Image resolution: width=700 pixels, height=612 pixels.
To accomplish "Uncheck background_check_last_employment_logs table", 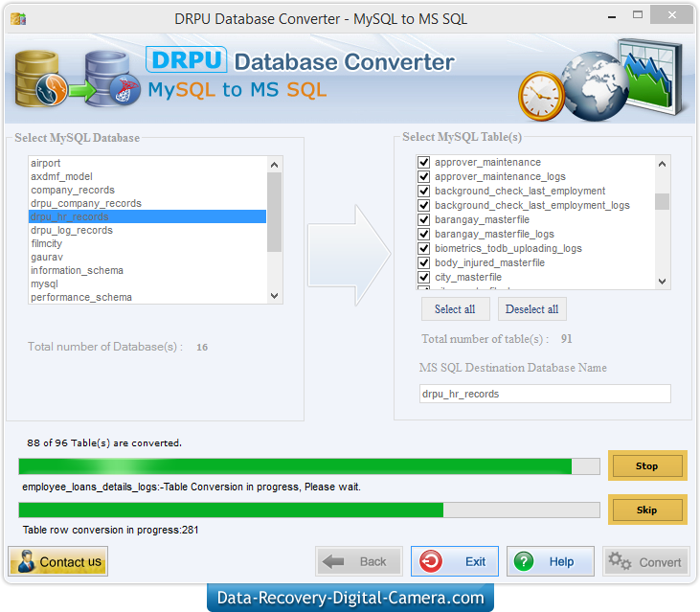I will 423,205.
